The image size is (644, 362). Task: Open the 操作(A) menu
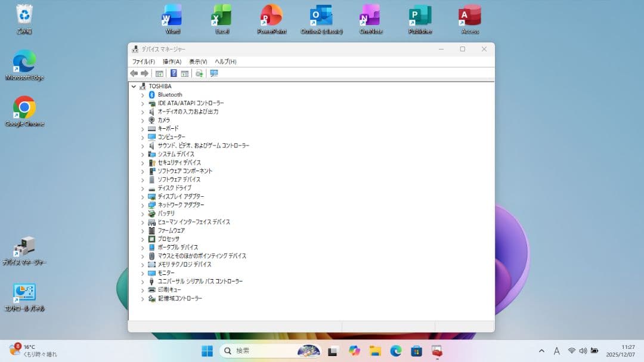pyautogui.click(x=171, y=61)
